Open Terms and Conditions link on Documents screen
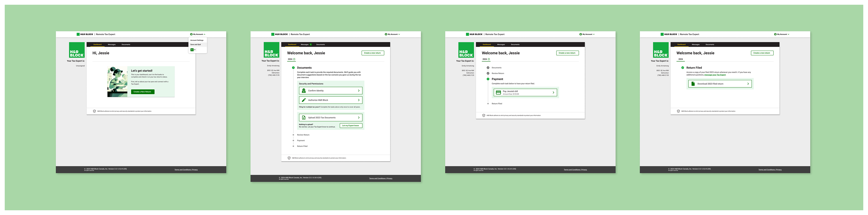This screenshot has width=868, height=215. (381, 178)
